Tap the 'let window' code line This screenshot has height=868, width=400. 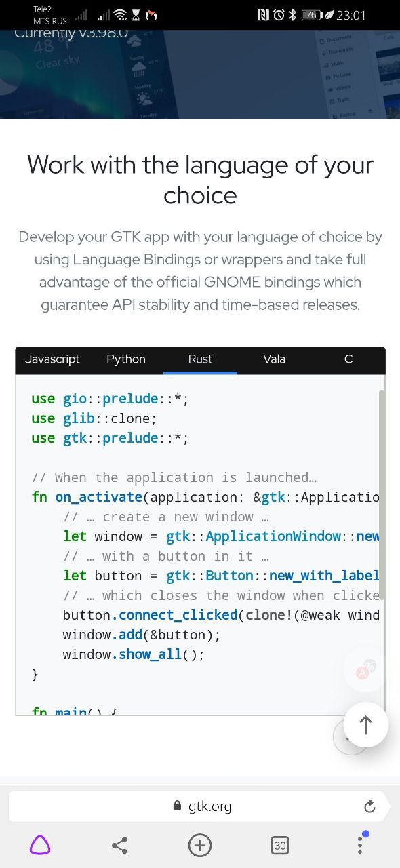pos(221,536)
